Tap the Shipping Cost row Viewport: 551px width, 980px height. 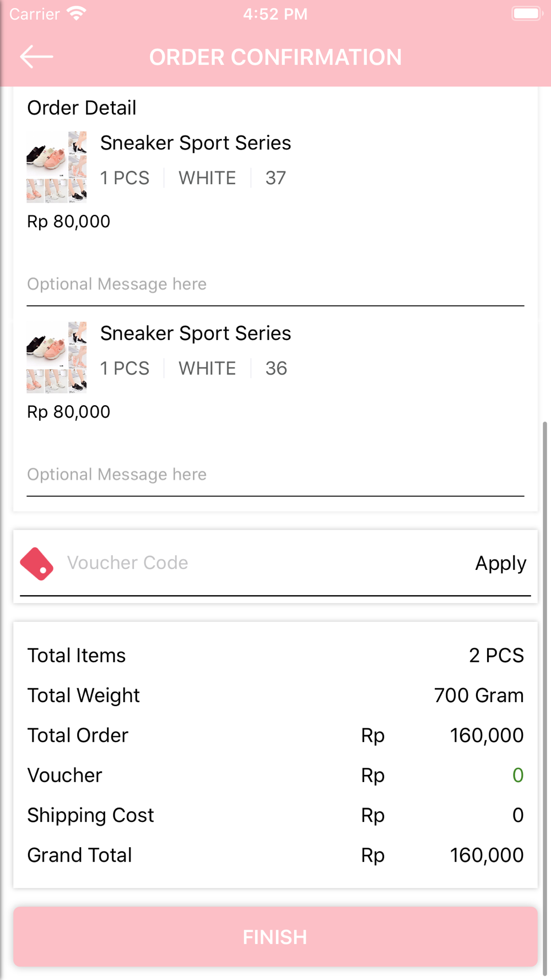pyautogui.click(x=275, y=815)
